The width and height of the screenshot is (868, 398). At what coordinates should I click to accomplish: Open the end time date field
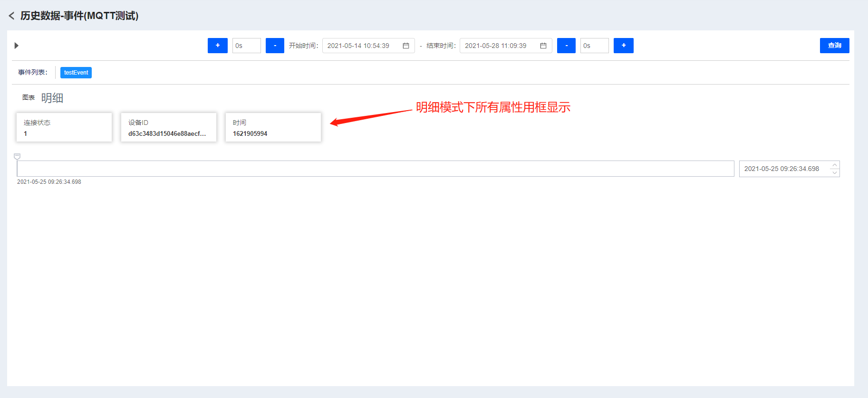click(x=506, y=46)
